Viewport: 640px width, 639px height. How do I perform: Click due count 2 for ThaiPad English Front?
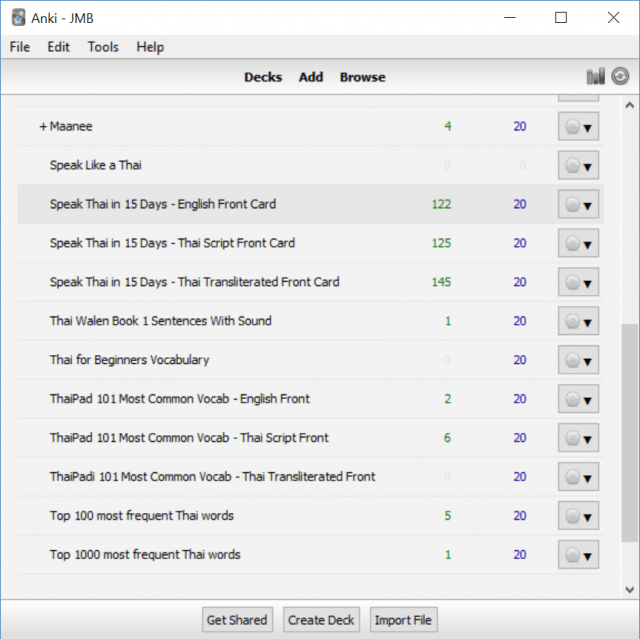pos(447,399)
